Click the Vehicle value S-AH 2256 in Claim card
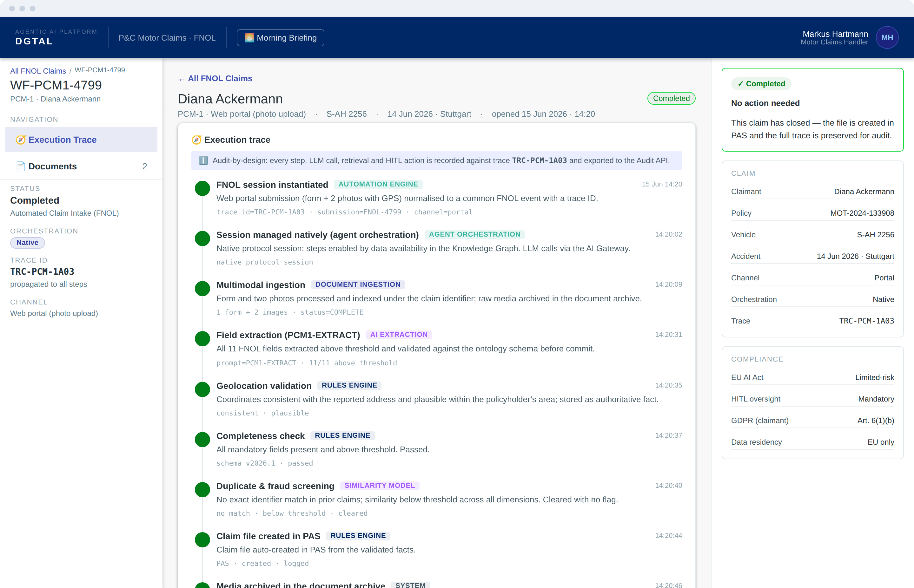This screenshot has height=588, width=914. (x=875, y=234)
